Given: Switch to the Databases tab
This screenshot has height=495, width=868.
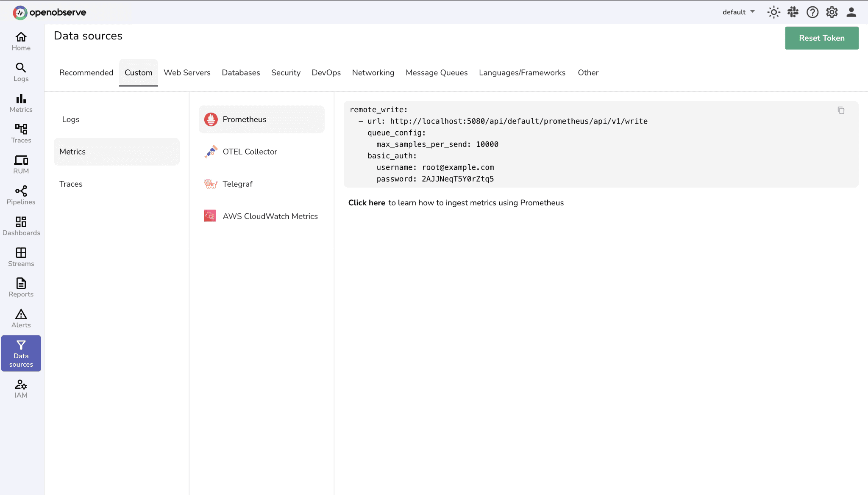Looking at the screenshot, I should (241, 73).
